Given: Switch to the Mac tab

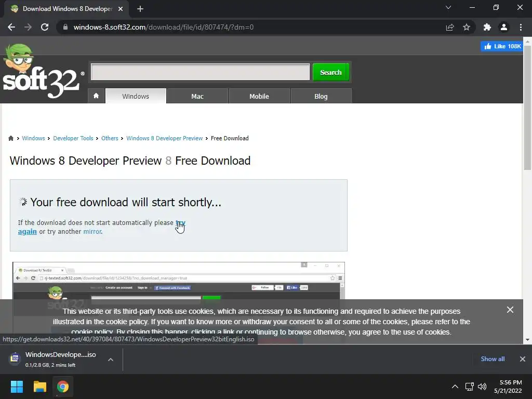Looking at the screenshot, I should [x=197, y=96].
